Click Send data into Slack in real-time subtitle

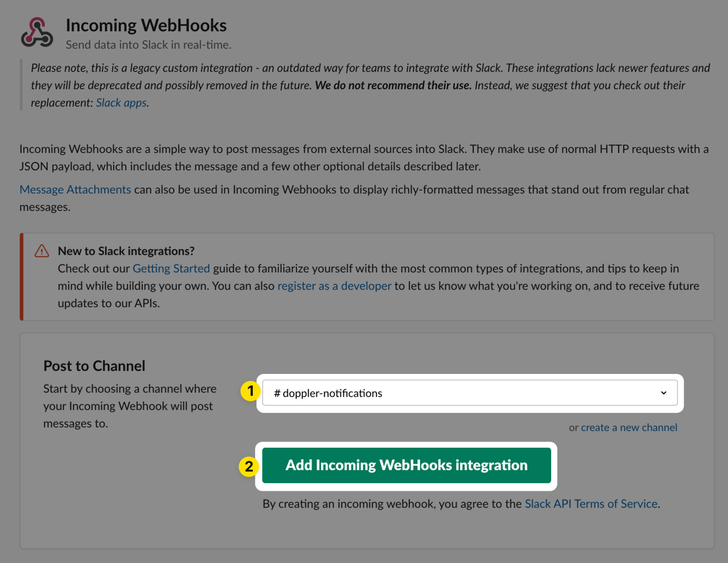(148, 45)
